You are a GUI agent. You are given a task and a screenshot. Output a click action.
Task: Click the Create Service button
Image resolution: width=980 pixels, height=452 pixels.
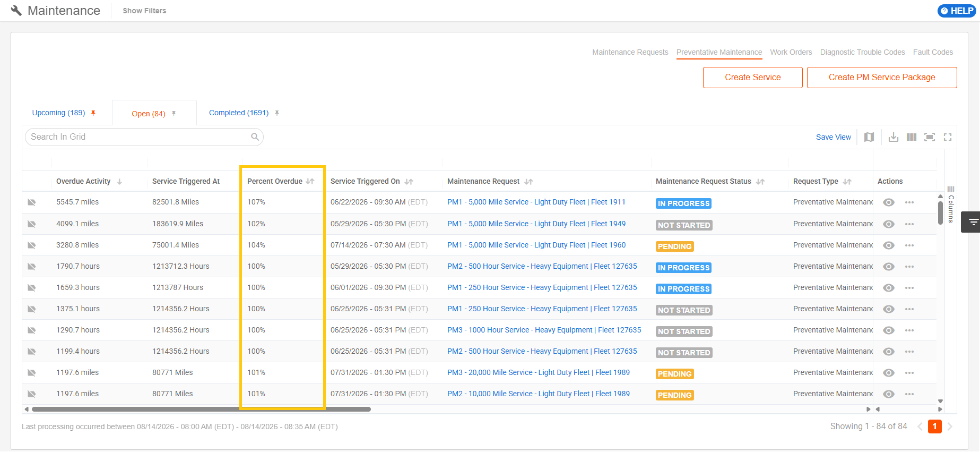[x=752, y=78]
